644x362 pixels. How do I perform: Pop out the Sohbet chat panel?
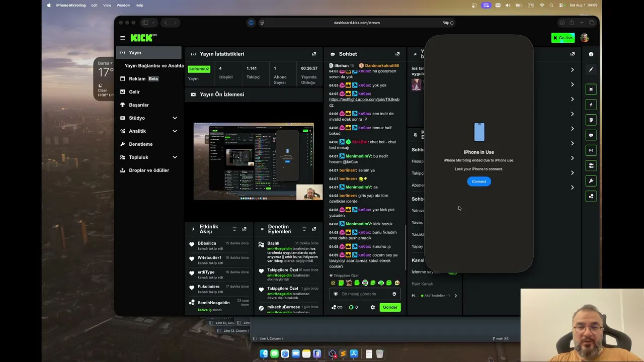(397, 54)
